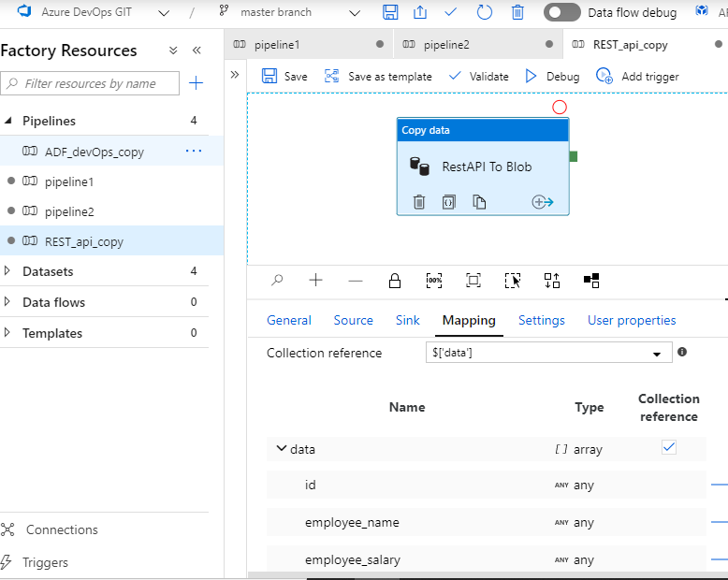This screenshot has height=580, width=728.
Task: Select pipeline2 in the resources tree
Action: point(69,212)
